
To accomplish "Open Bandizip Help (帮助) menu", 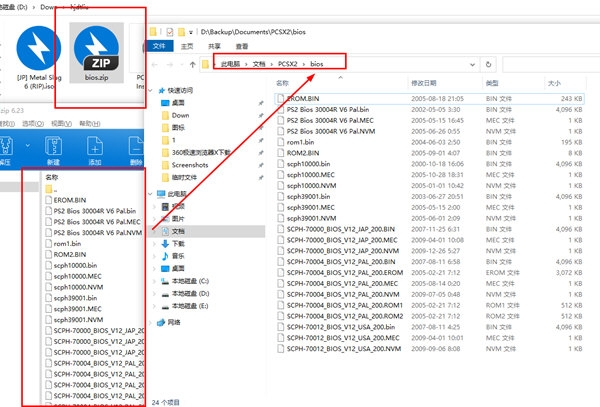I will pyautogui.click(x=90, y=124).
